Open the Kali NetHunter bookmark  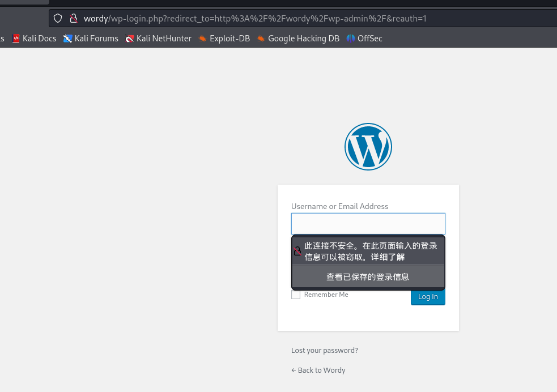click(x=159, y=39)
